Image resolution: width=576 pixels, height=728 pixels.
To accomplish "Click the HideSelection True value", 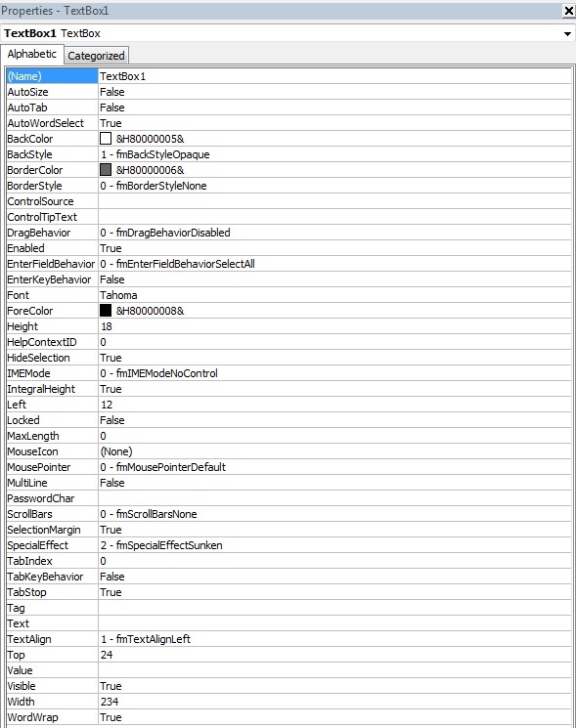I will [x=334, y=358].
